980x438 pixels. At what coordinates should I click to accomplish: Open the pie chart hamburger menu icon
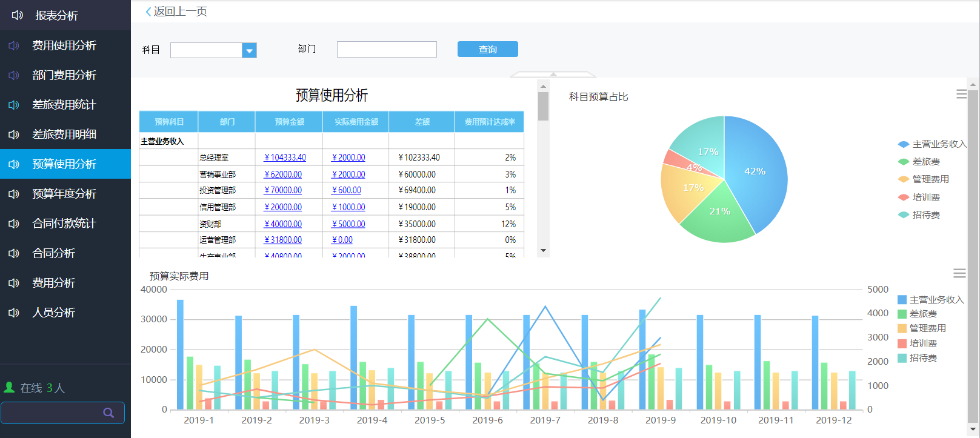[961, 95]
